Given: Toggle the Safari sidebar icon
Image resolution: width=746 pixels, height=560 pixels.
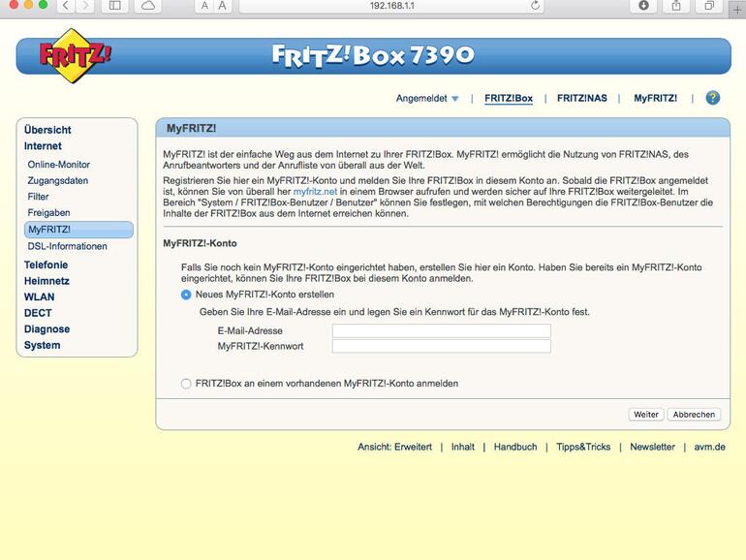Looking at the screenshot, I should [x=114, y=6].
